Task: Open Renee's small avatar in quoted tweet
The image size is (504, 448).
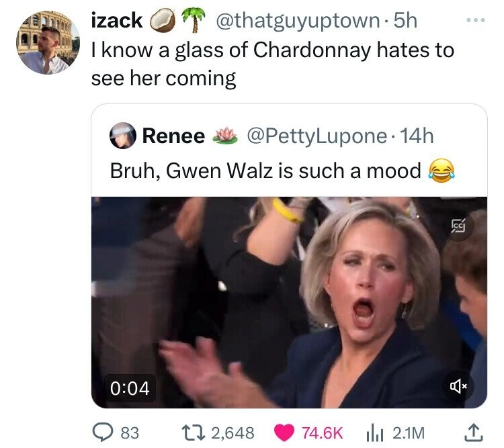Action: [x=122, y=136]
